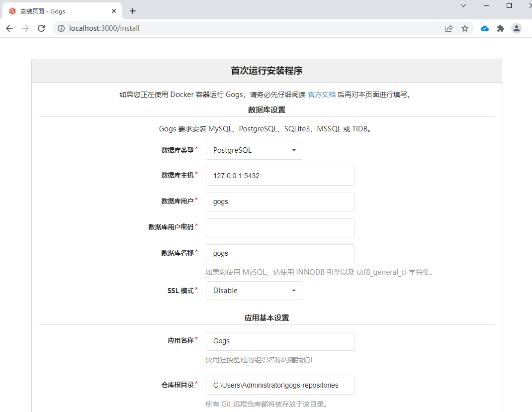
Task: Open the 数据库类型 PostgreSQL dropdown
Action: coord(255,150)
